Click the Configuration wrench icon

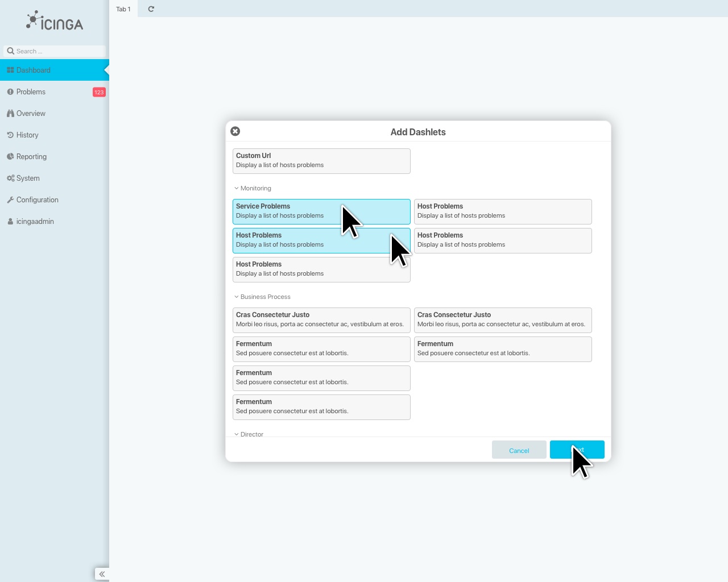(x=11, y=199)
